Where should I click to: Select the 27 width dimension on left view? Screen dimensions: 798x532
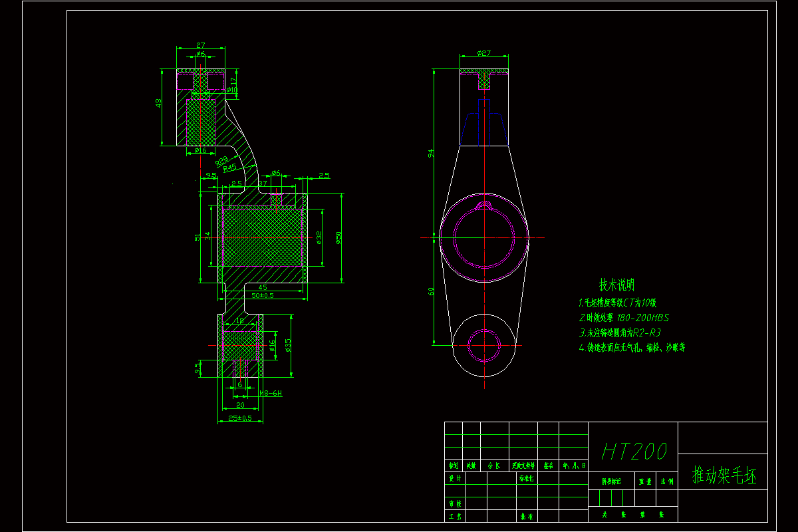pyautogui.click(x=200, y=46)
